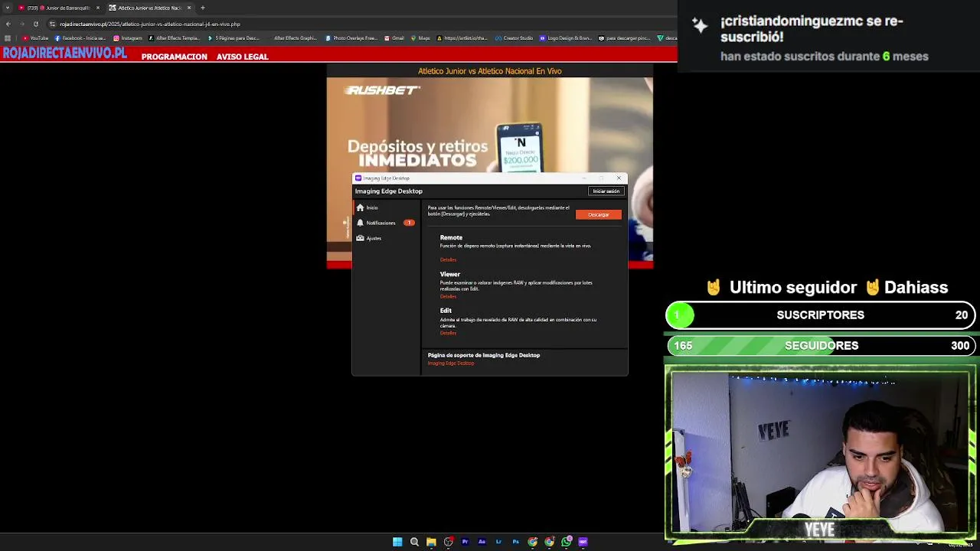Open Inicio home icon in Imaging Edge sidebar
Viewport: 980px width, 551px height.
[x=360, y=207]
